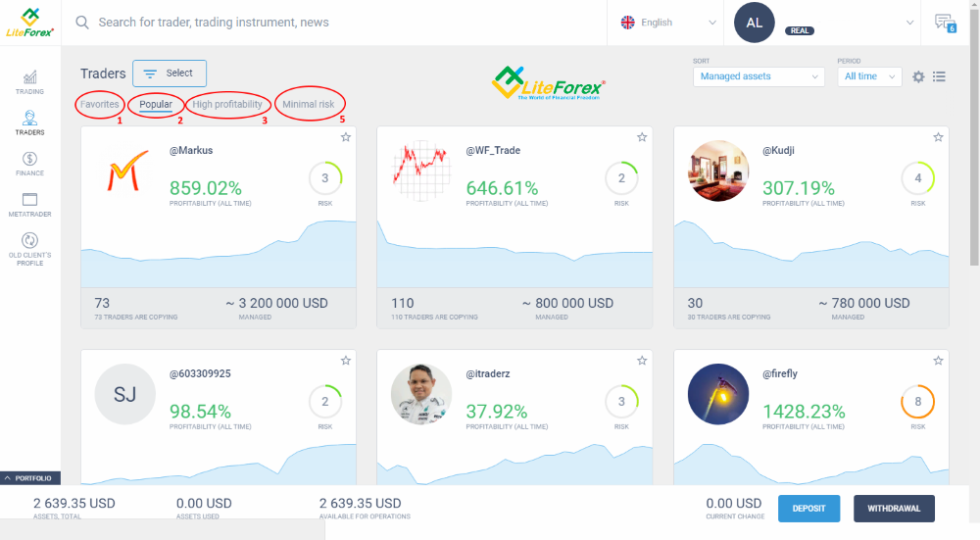Image resolution: width=980 pixels, height=540 pixels.
Task: Open the Managed assets sort dropdown
Action: tap(759, 76)
